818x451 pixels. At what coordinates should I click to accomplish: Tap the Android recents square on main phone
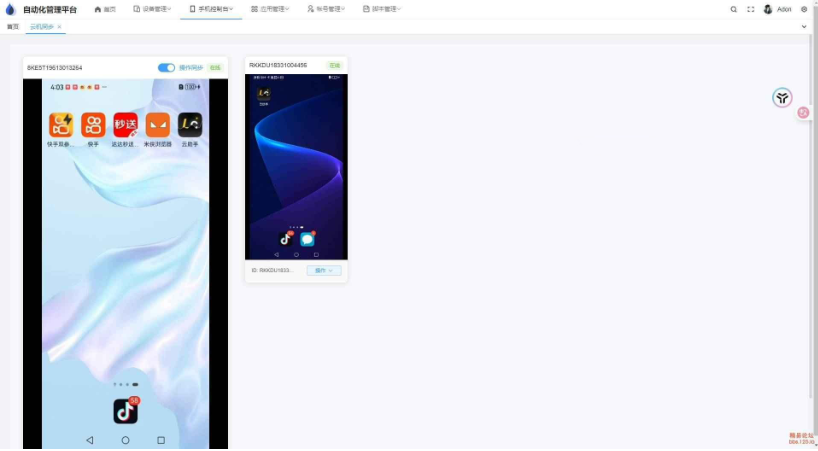pyautogui.click(x=161, y=440)
